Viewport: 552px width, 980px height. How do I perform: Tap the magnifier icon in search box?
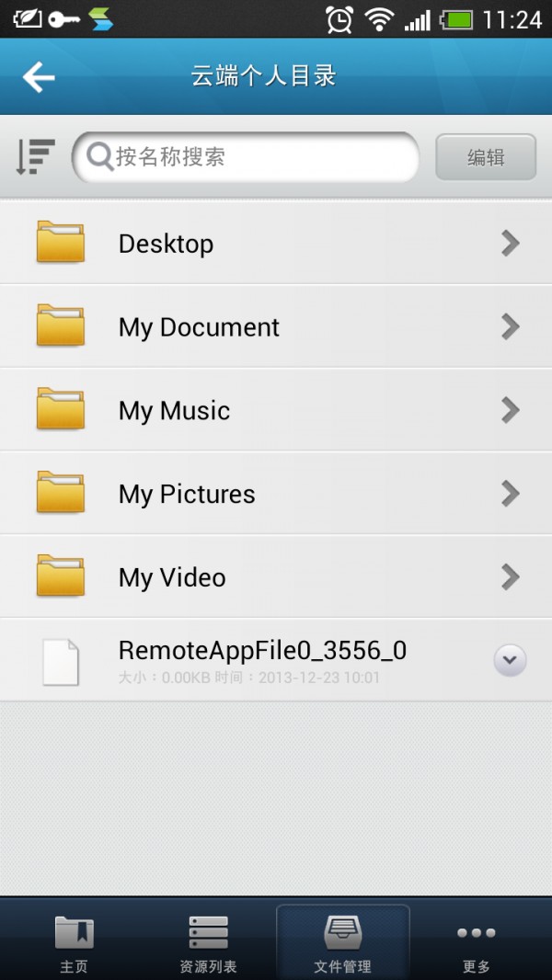point(98,157)
